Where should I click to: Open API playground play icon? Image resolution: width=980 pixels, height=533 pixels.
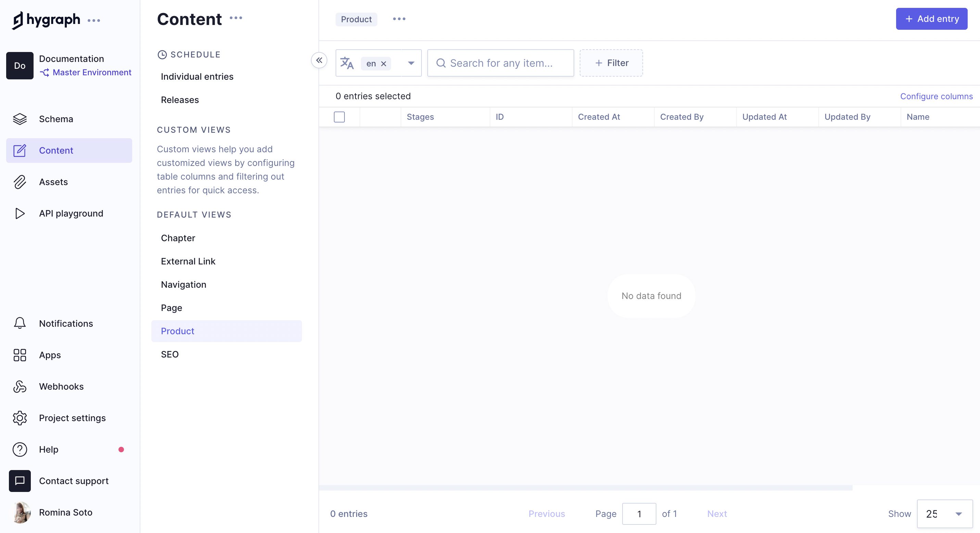click(x=20, y=214)
